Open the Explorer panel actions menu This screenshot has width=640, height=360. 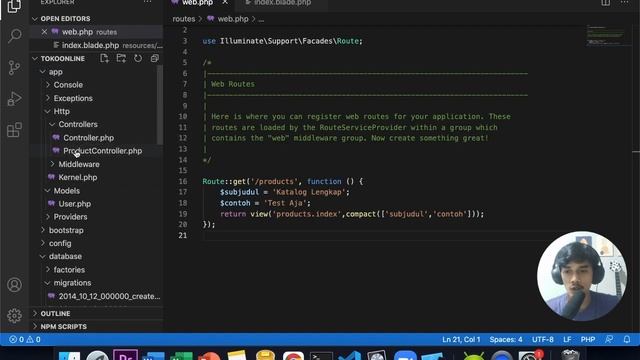coord(147,2)
